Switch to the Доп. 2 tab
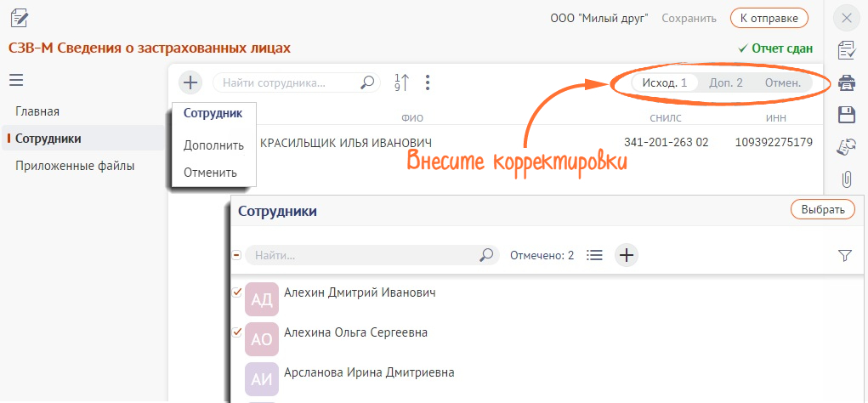 coord(726,83)
